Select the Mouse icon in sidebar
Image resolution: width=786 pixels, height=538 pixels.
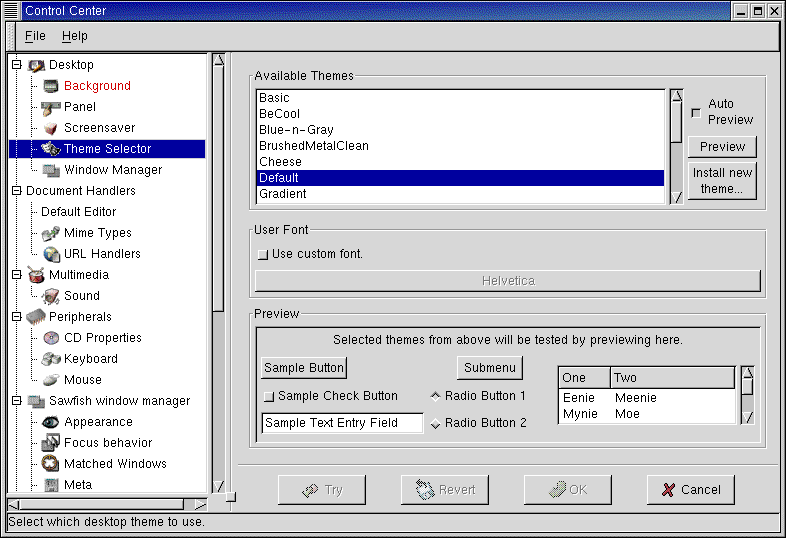[x=51, y=380]
